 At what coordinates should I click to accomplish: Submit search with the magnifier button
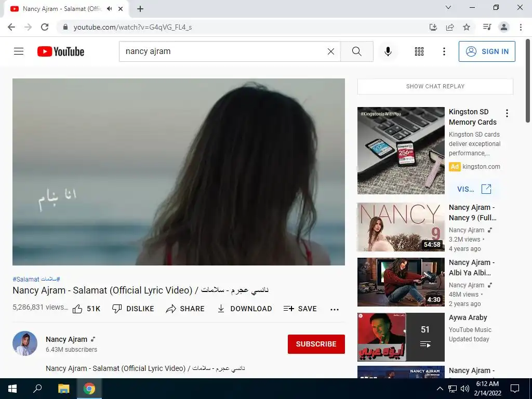357,51
